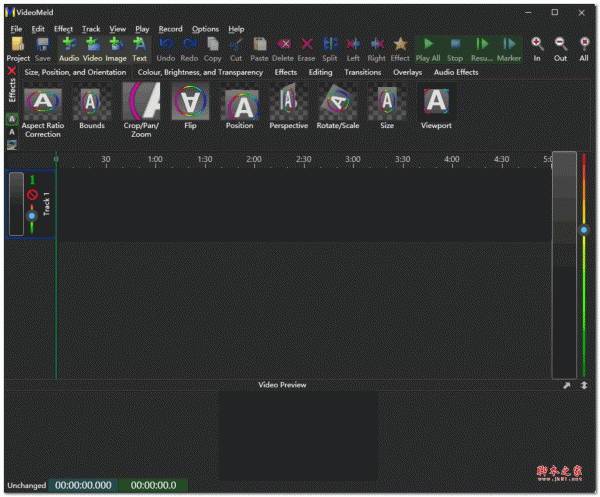The width and height of the screenshot is (600, 497).
Task: Open Size, Position, and Orientation tab
Action: pos(75,72)
